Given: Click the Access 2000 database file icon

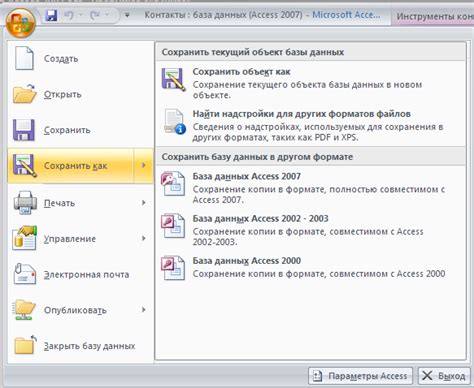Looking at the screenshot, I should [x=173, y=268].
